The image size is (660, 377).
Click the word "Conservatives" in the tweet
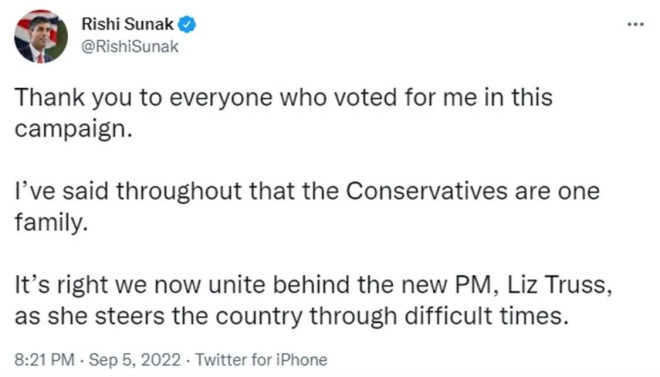coord(427,191)
